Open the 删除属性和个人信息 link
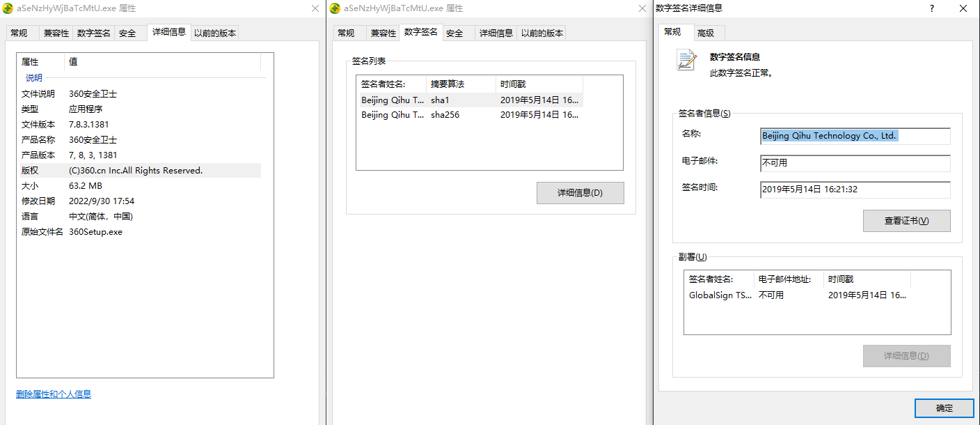980x425 pixels. pos(54,394)
